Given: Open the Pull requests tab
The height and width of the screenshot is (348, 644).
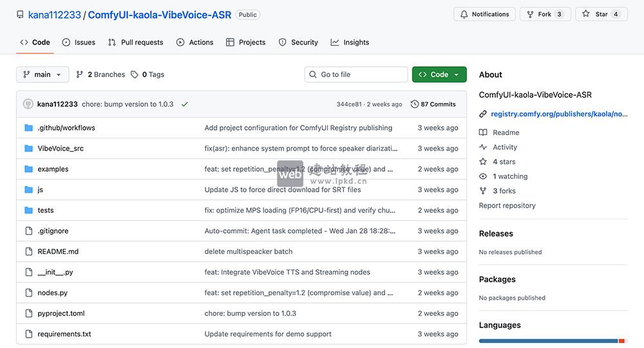Looking at the screenshot, I should click(135, 42).
